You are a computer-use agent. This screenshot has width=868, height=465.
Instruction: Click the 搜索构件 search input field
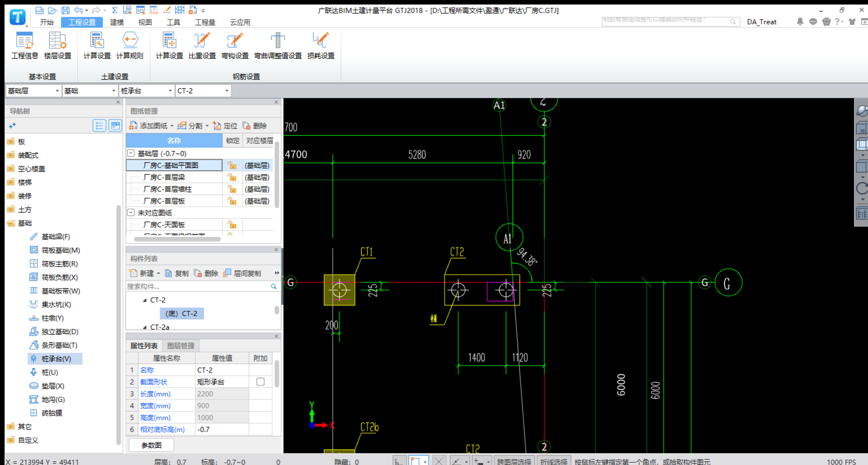pos(198,286)
